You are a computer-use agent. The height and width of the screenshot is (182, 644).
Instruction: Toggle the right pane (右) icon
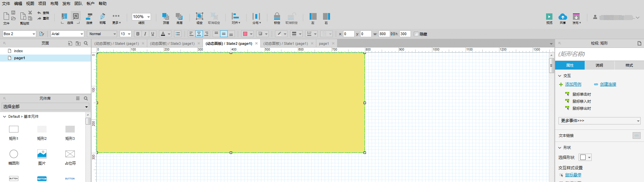(326, 16)
